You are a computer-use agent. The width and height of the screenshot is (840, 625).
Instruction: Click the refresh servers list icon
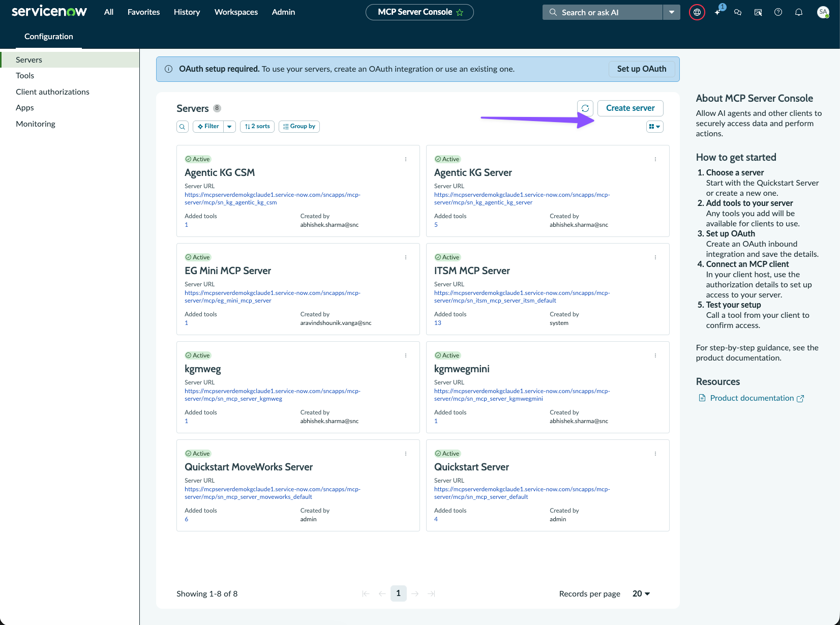tap(585, 108)
